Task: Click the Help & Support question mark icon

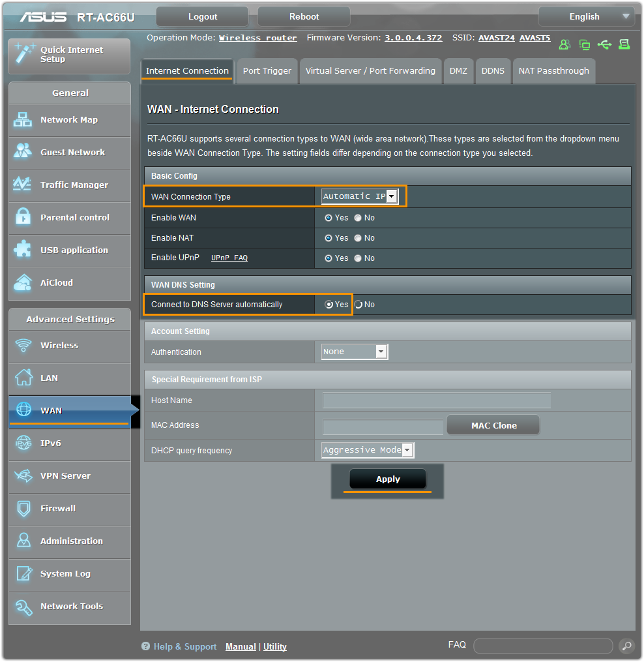Action: [145, 646]
